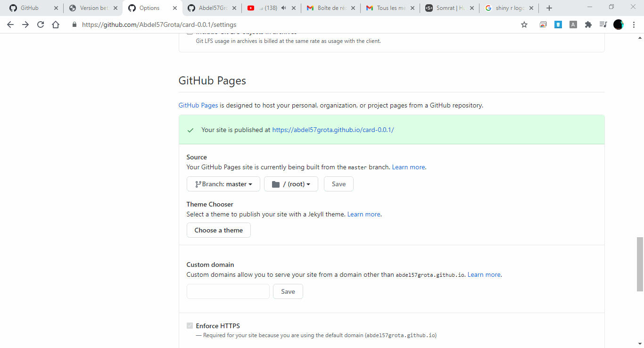Open the Chrome profile avatar
This screenshot has width=644, height=348.
coord(619,25)
